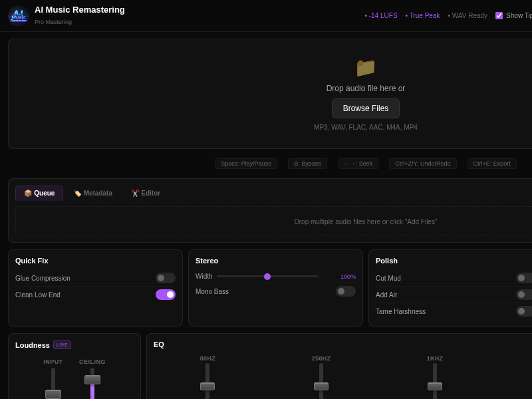Viewport: 532px width, 399px height.
Task: Click the Pro Mastering subtitle
Action: [53, 22]
